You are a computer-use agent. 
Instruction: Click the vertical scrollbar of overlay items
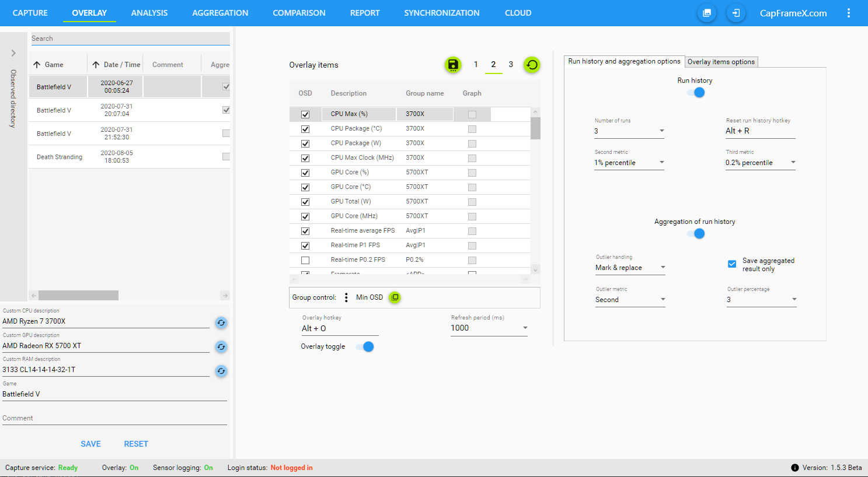coord(535,128)
